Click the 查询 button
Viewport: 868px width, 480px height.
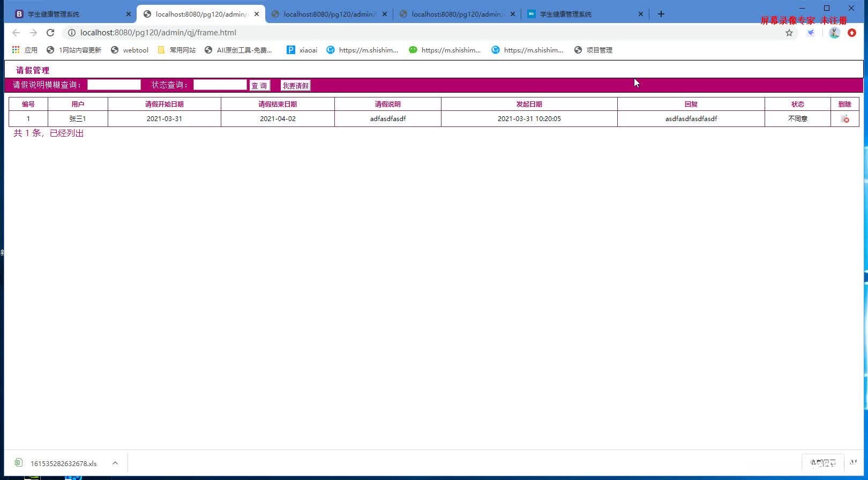click(x=259, y=86)
